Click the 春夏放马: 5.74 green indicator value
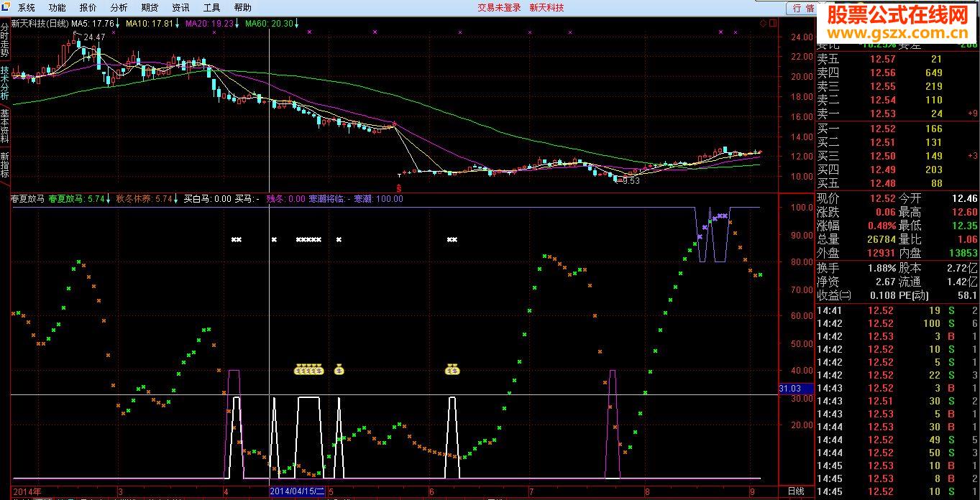 tap(77, 199)
